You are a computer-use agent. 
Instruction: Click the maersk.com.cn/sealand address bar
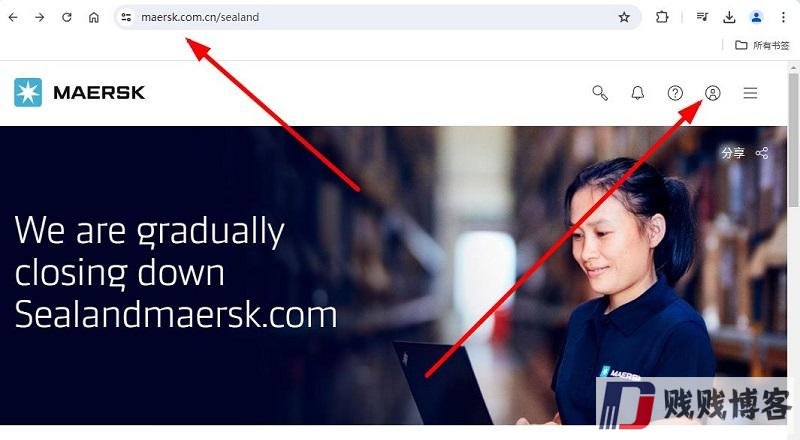pyautogui.click(x=378, y=17)
